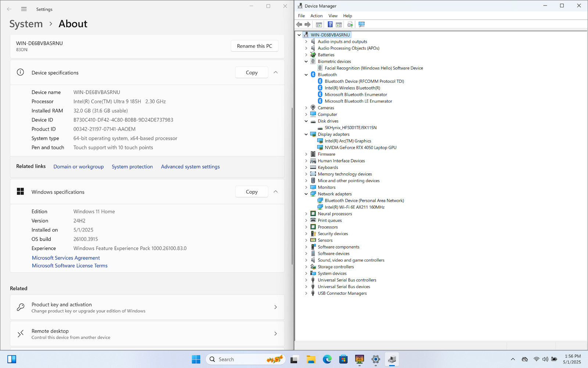The image size is (588, 368).
Task: Click the Settings back arrow
Action: (x=9, y=9)
